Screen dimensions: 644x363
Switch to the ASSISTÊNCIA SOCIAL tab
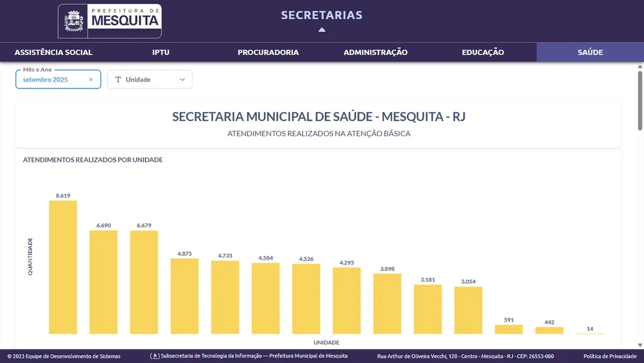pos(53,52)
